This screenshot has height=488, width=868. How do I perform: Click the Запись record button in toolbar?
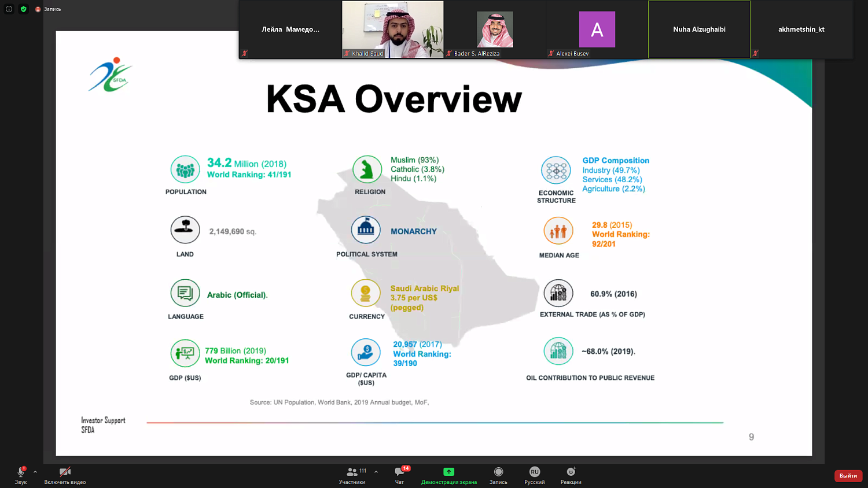coord(498,475)
